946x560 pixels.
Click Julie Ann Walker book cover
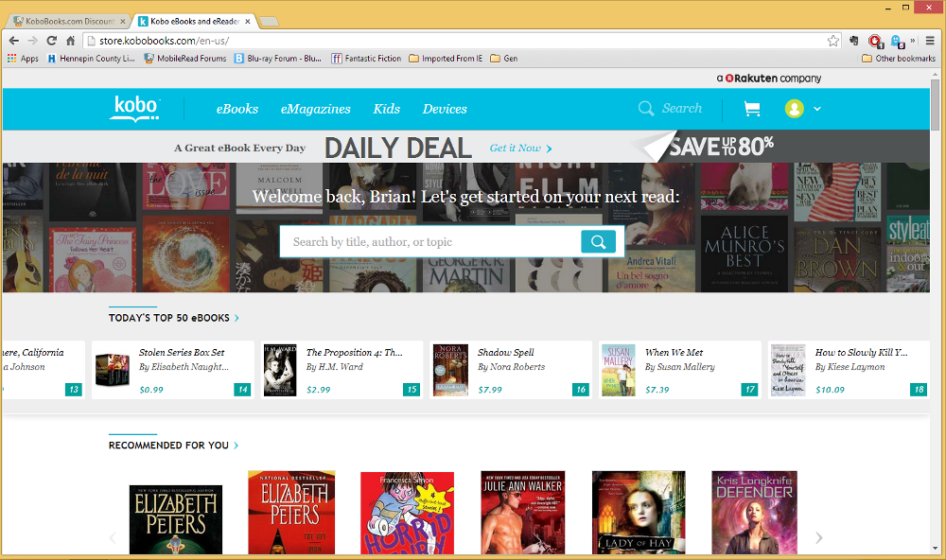(x=523, y=513)
